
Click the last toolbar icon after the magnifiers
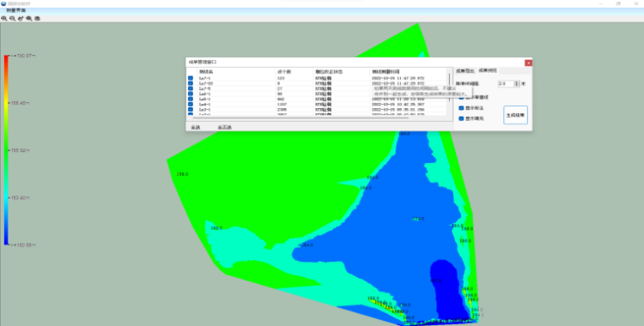coord(38,19)
